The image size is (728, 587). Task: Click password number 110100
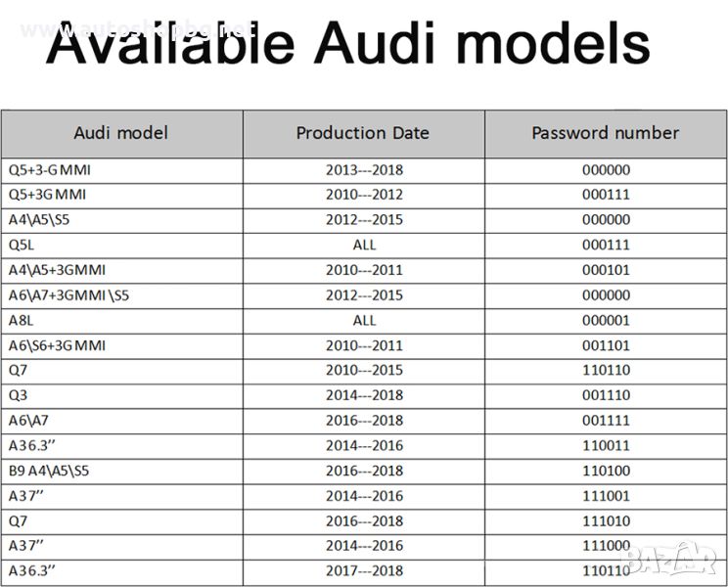tap(606, 471)
